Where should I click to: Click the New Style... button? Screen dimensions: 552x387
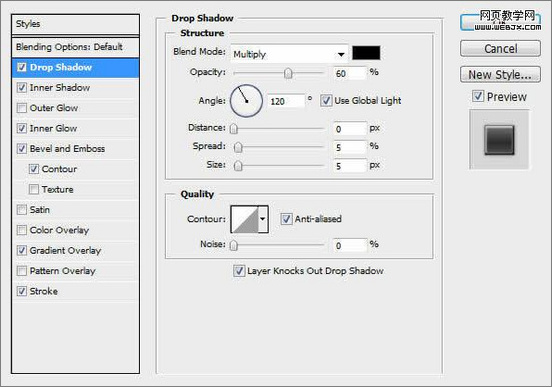tap(500, 75)
